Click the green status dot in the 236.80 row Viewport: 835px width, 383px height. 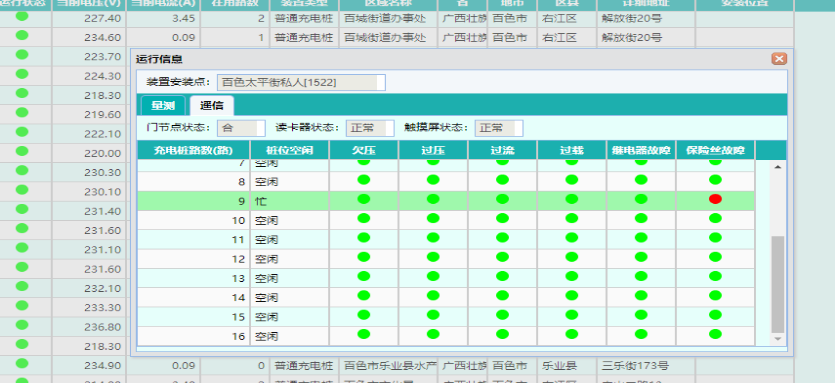pos(22,324)
